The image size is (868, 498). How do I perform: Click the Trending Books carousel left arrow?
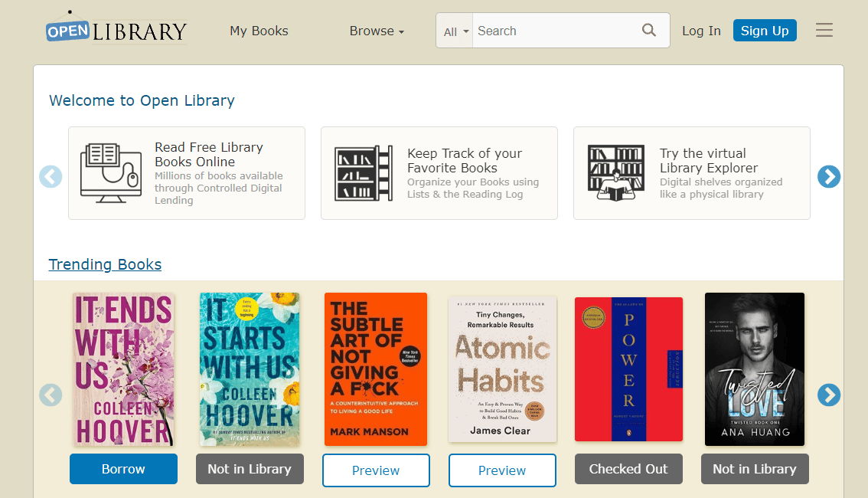tap(51, 395)
